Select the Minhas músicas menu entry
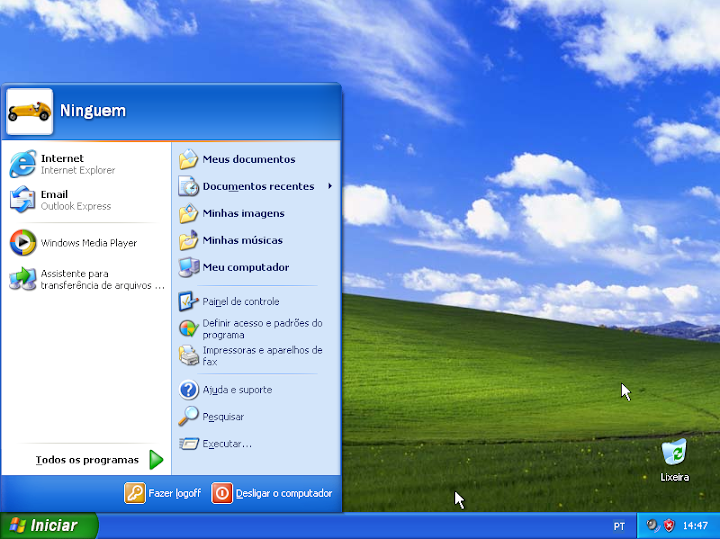This screenshot has height=539, width=720. (256, 240)
